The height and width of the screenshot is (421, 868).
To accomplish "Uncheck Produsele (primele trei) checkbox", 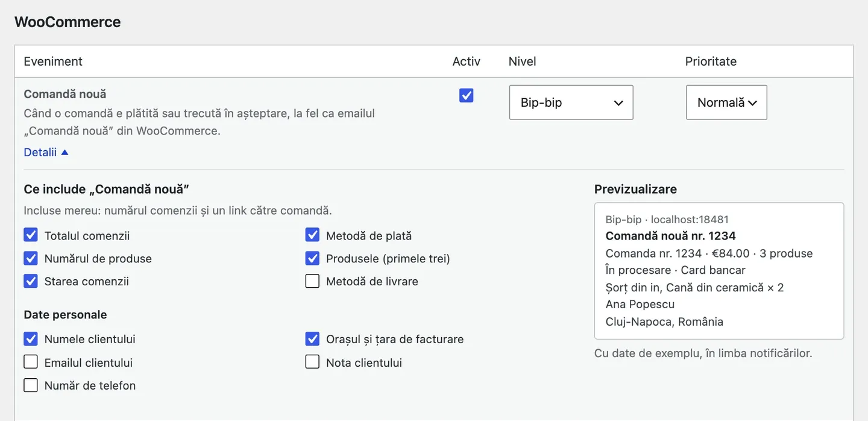I will [312, 258].
